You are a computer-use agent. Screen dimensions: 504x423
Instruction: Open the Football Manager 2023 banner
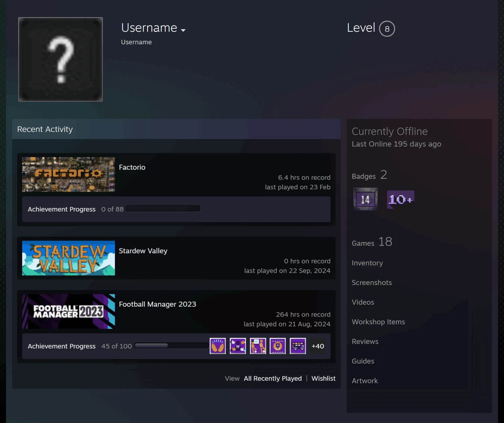click(69, 311)
